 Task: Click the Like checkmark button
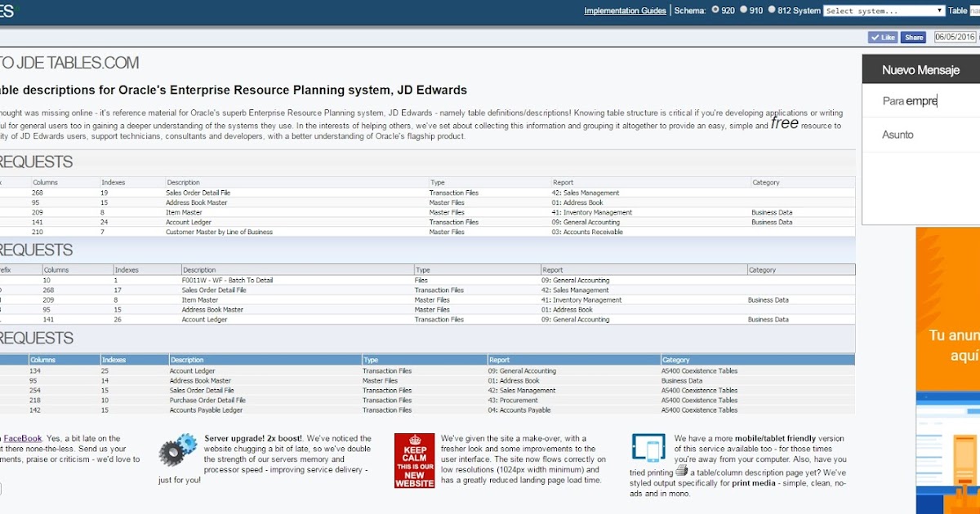(x=882, y=37)
